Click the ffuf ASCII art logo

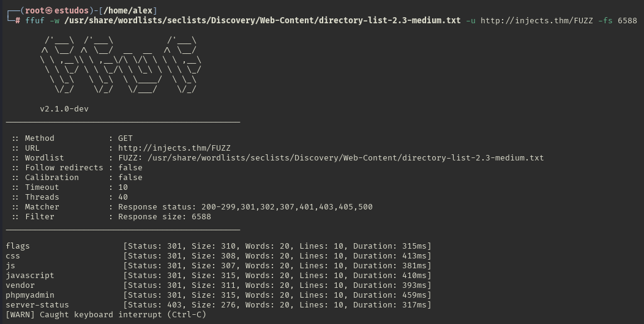[121, 65]
